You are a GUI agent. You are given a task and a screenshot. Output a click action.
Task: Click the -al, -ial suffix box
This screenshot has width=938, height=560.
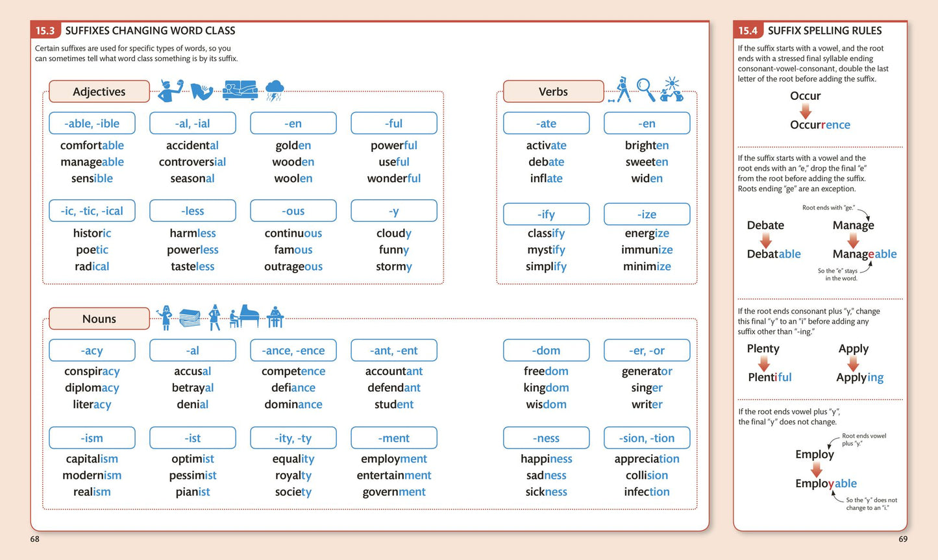tap(193, 123)
